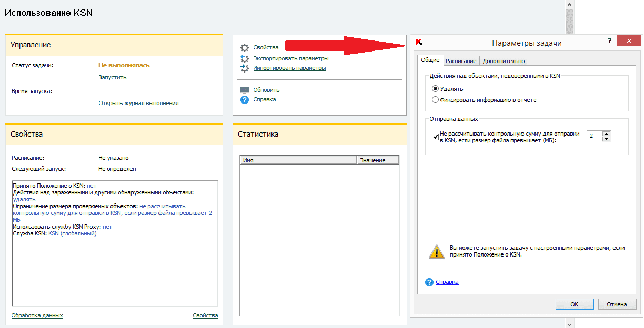
Task: Close the Параметры задачи dialog
Action: (x=629, y=41)
